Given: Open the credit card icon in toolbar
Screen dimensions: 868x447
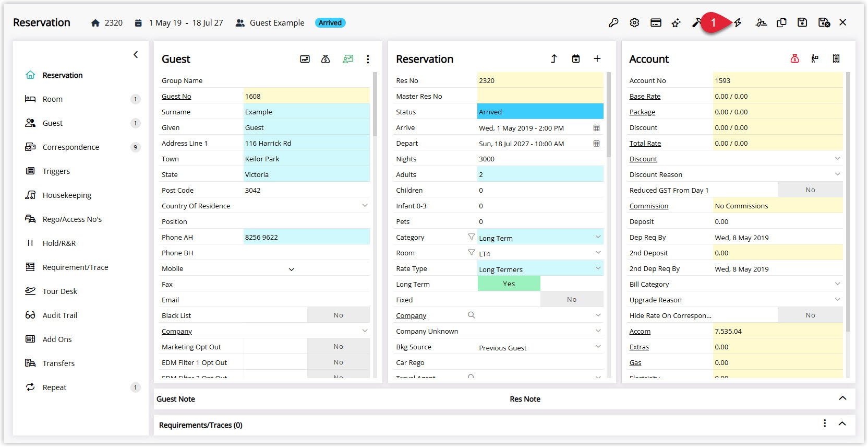Looking at the screenshot, I should coord(656,22).
